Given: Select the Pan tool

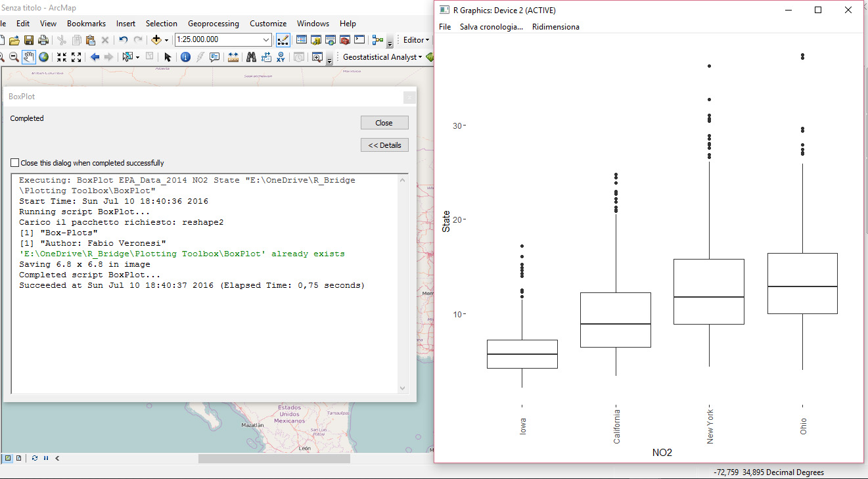Looking at the screenshot, I should tap(28, 57).
